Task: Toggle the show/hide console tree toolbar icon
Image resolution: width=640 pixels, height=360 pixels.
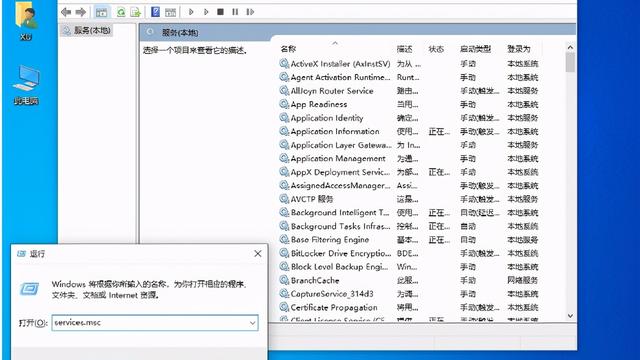Action: coord(102,12)
